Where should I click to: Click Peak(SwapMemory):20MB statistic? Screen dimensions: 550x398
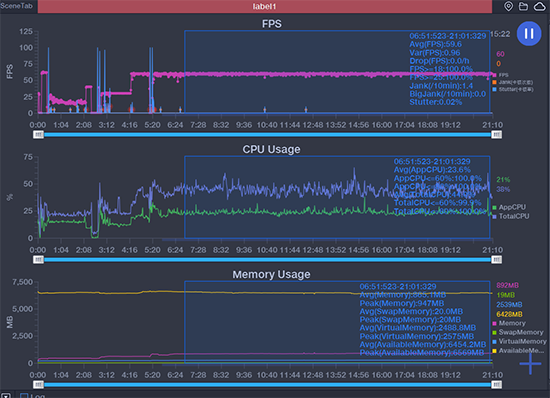point(410,320)
